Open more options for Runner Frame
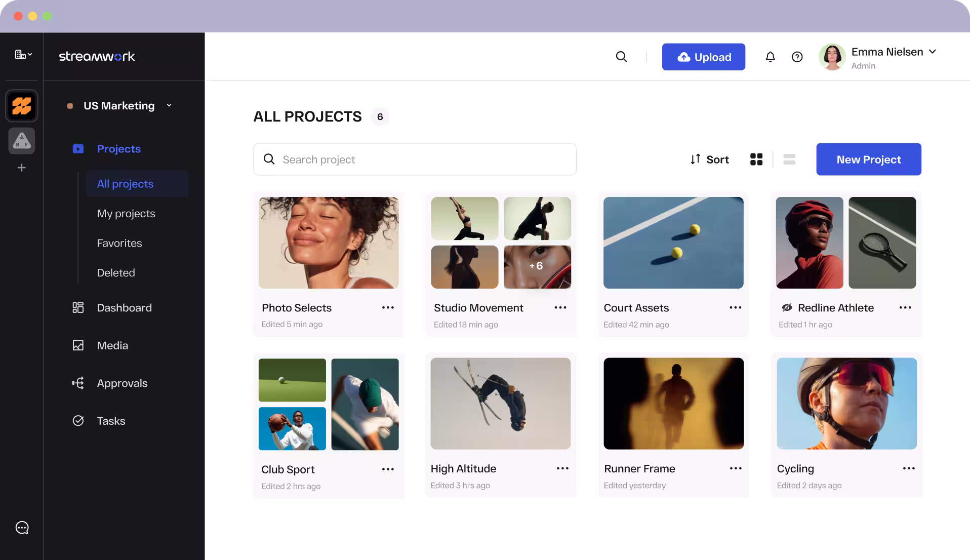The height and width of the screenshot is (560, 970). coord(736,468)
